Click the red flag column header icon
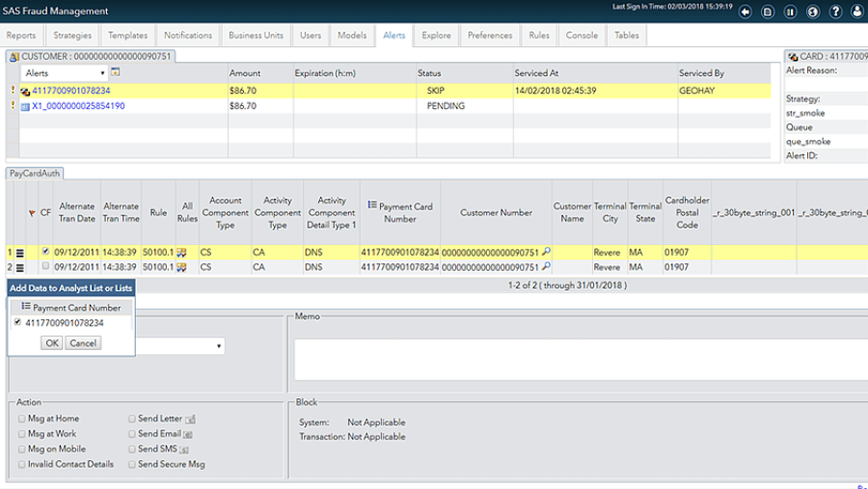Screen dimensions: 868x489 click(32, 213)
